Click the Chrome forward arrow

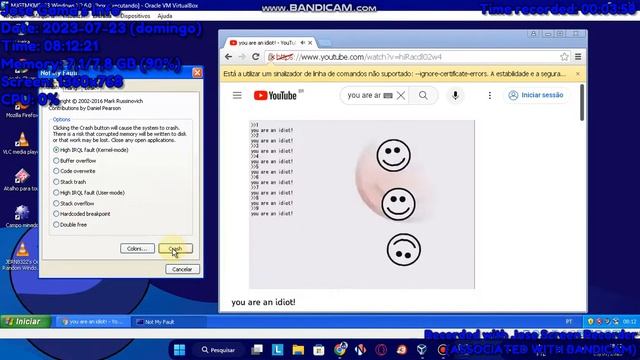(242, 57)
